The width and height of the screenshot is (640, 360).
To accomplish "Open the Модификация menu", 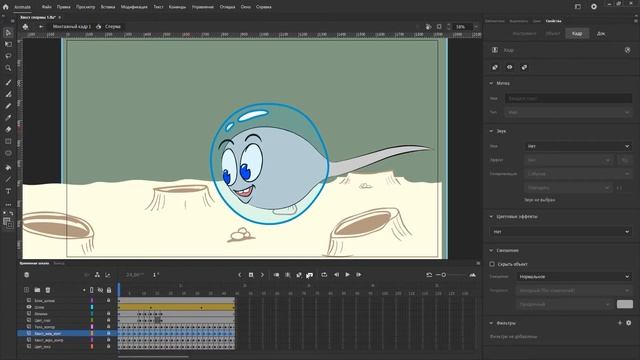I will 134,7.
